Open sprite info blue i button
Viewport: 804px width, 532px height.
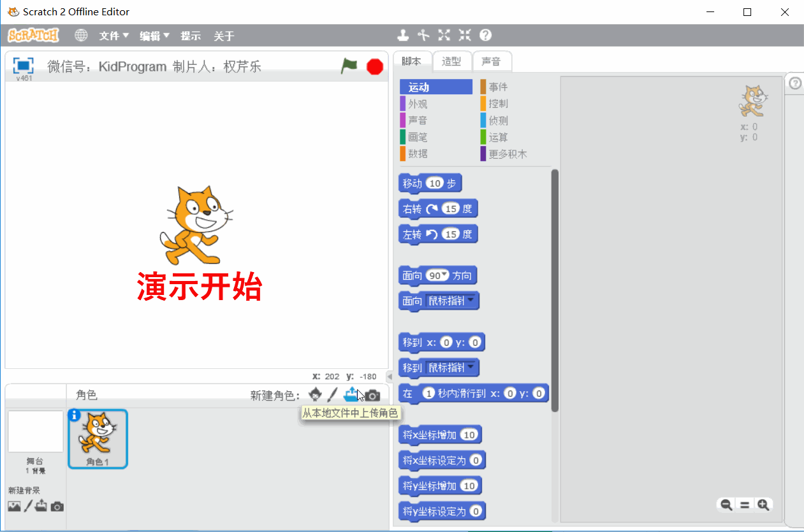pos(74,415)
